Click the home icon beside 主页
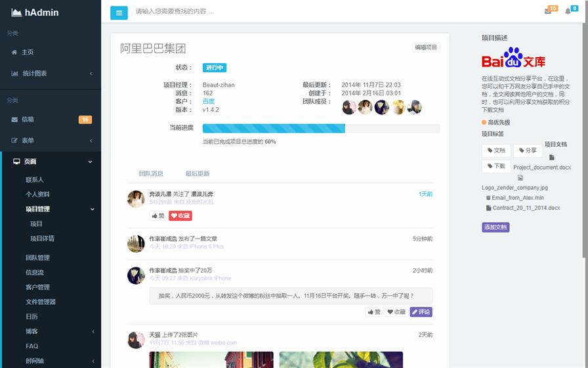588x368 pixels. tap(14, 52)
